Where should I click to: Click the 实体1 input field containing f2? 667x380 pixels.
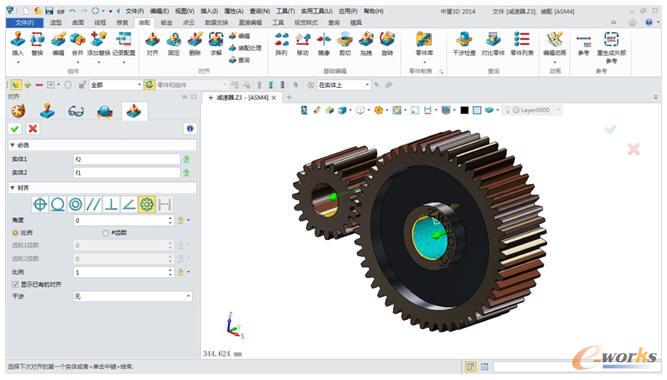pos(127,159)
